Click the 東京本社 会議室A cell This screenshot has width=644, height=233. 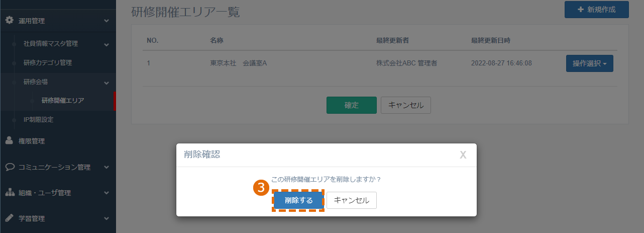[x=238, y=63]
